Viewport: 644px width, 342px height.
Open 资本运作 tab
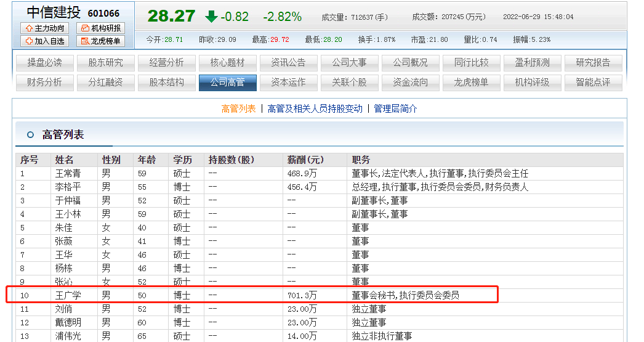[x=288, y=83]
